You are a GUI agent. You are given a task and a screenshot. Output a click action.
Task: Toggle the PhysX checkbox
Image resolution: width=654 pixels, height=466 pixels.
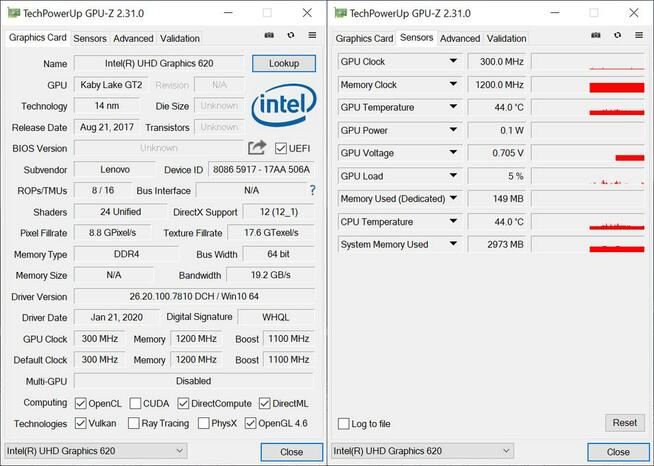tap(204, 423)
